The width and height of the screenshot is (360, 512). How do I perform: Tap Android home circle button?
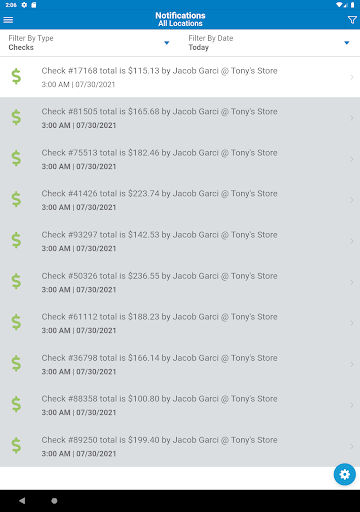pyautogui.click(x=54, y=501)
